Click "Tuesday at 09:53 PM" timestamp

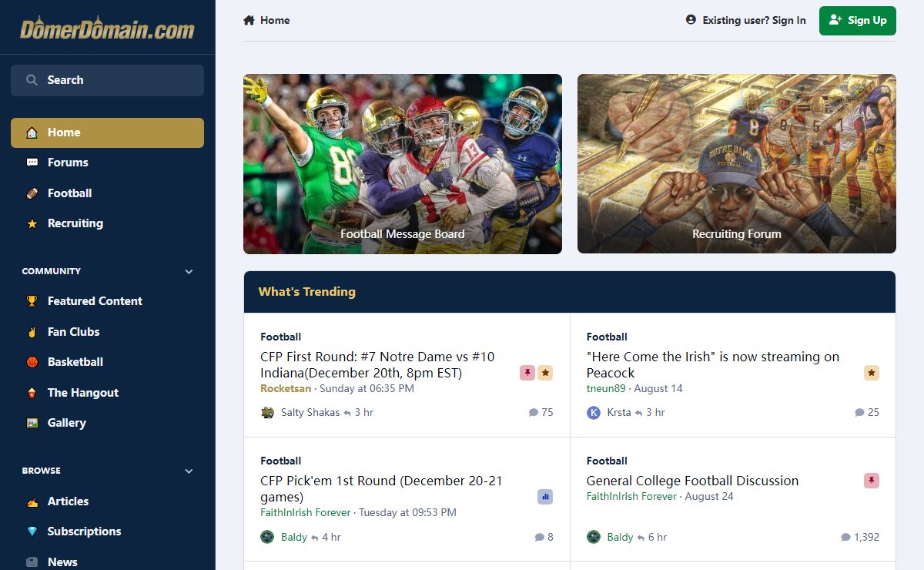tap(407, 512)
